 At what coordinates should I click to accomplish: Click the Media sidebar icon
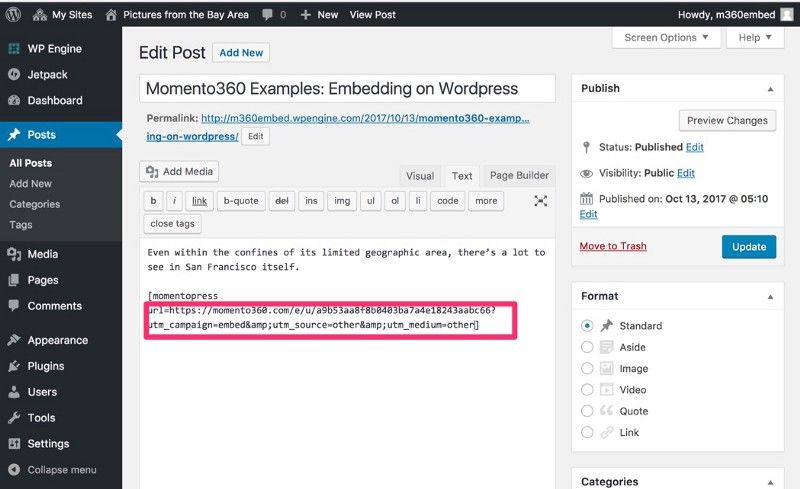point(14,254)
